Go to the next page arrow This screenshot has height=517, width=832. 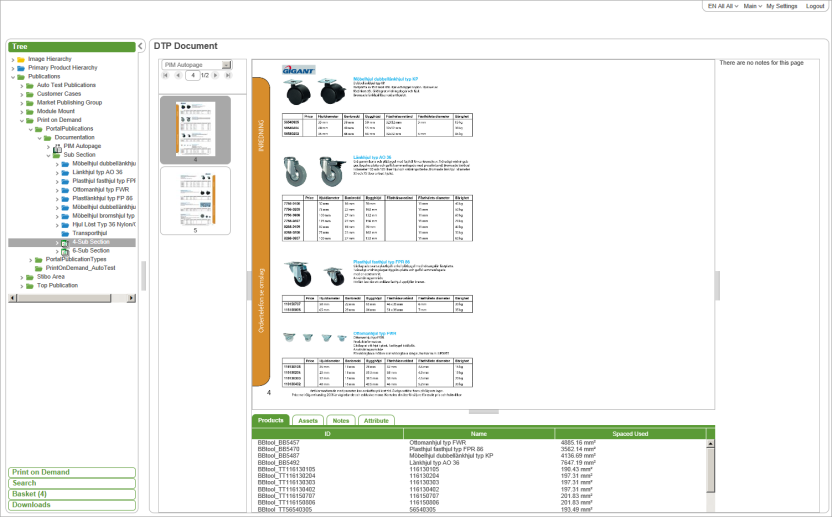(x=216, y=76)
